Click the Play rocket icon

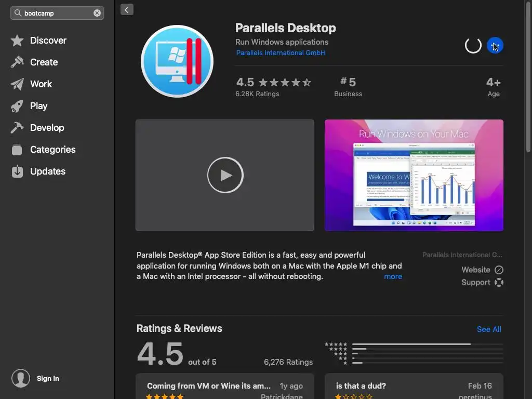point(17,106)
